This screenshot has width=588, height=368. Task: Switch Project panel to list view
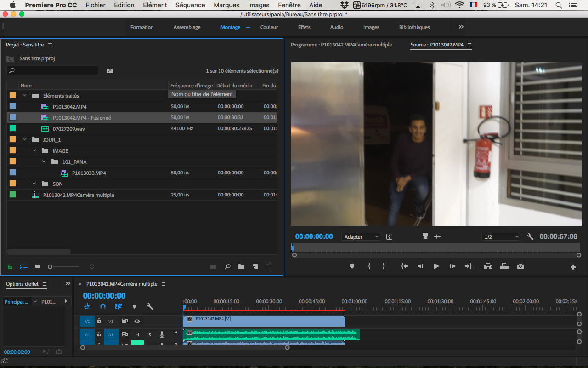click(x=24, y=266)
